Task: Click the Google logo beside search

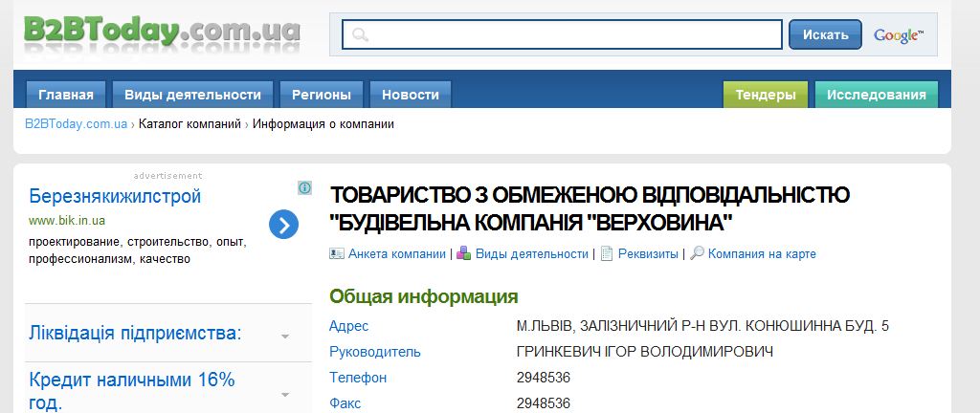Action: pos(898,35)
